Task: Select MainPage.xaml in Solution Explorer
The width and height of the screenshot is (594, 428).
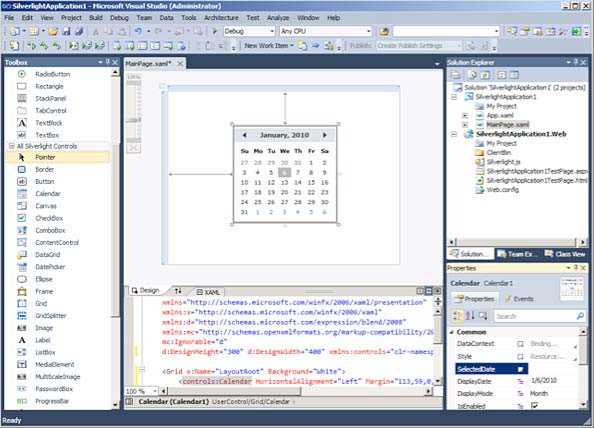Action: [x=508, y=125]
